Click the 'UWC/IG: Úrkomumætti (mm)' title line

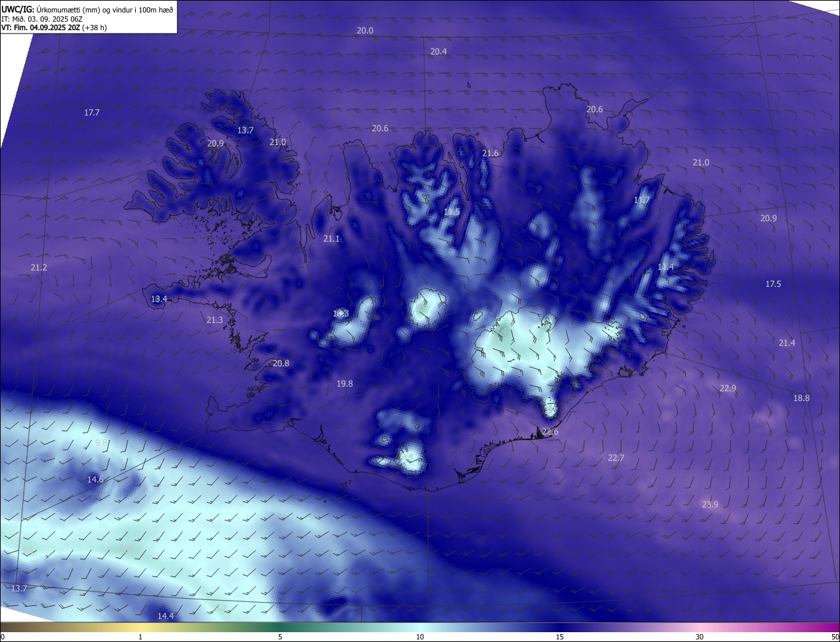87,9
